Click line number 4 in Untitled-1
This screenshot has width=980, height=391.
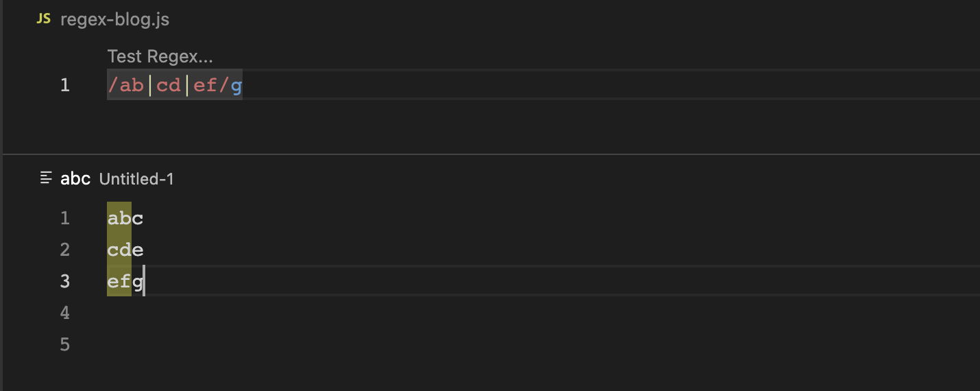pyautogui.click(x=65, y=313)
